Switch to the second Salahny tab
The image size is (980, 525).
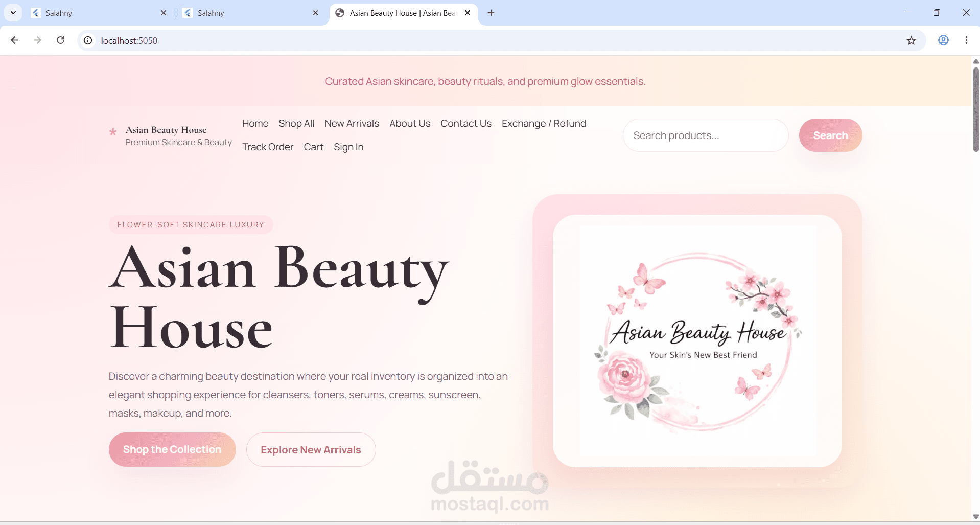point(251,13)
